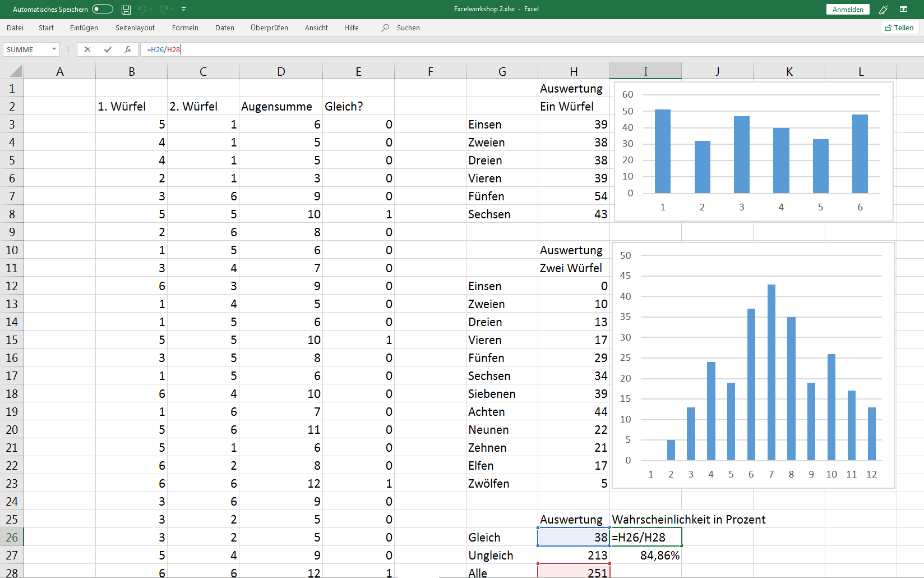
Task: Switch to the Daten tab
Action: click(225, 27)
